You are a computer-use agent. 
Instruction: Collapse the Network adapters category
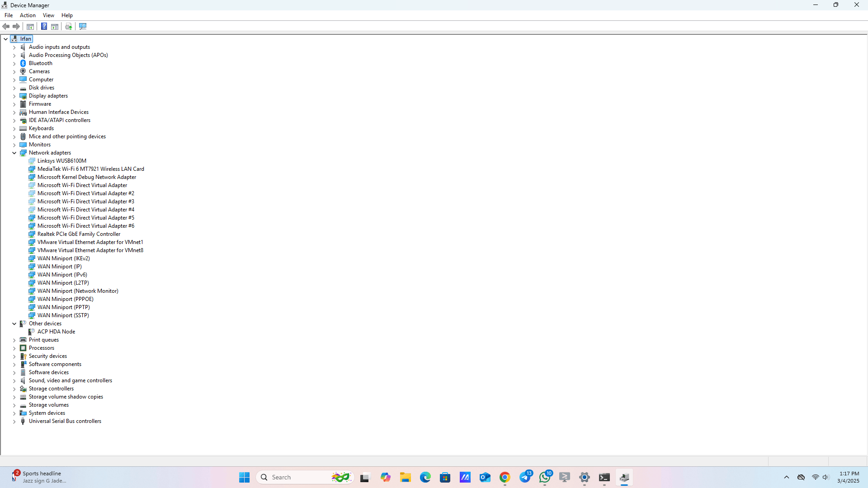(14, 153)
